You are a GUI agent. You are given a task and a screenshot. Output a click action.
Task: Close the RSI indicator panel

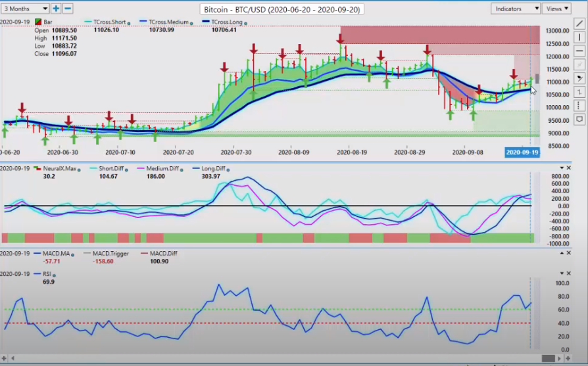[568, 273]
